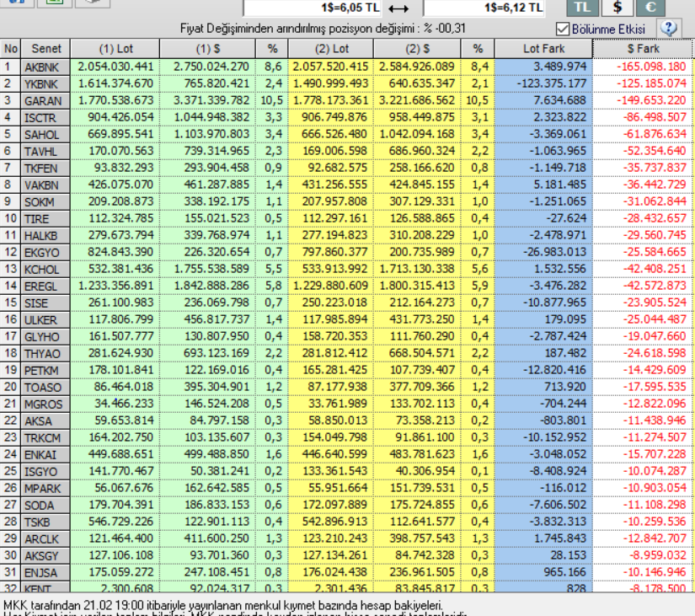Screen dimensions: 695x616
Task: Select the MGROS row label
Action: tap(45, 404)
